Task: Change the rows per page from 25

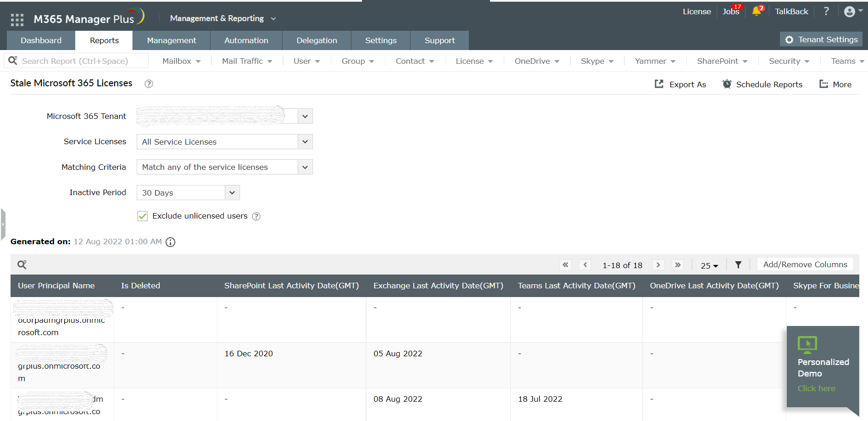Action: [x=709, y=265]
